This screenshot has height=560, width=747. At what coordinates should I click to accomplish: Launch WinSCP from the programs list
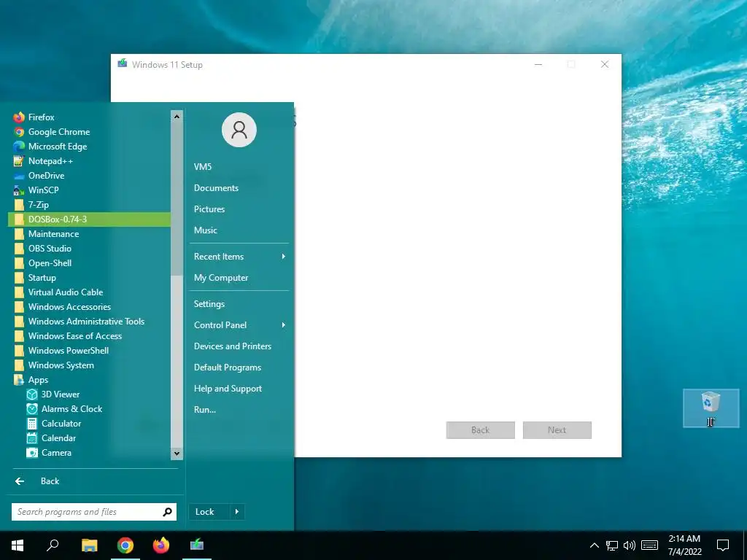point(89,190)
